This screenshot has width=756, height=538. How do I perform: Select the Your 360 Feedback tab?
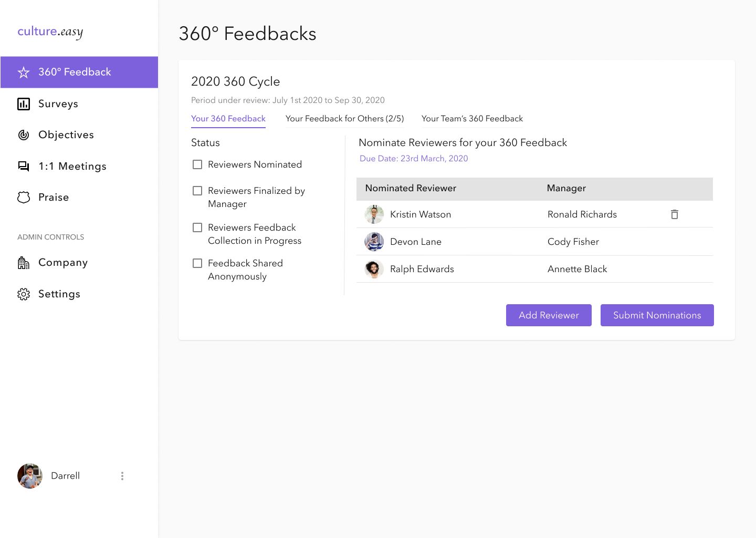click(x=228, y=119)
